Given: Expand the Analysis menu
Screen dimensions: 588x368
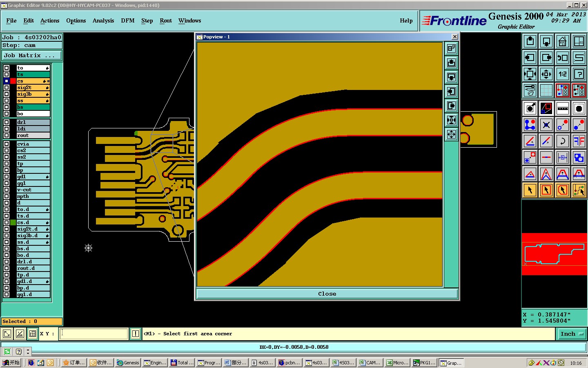Looking at the screenshot, I should (103, 20).
